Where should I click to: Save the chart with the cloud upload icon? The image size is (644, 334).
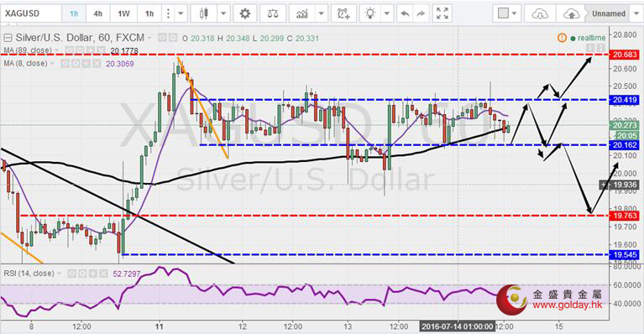tap(571, 14)
